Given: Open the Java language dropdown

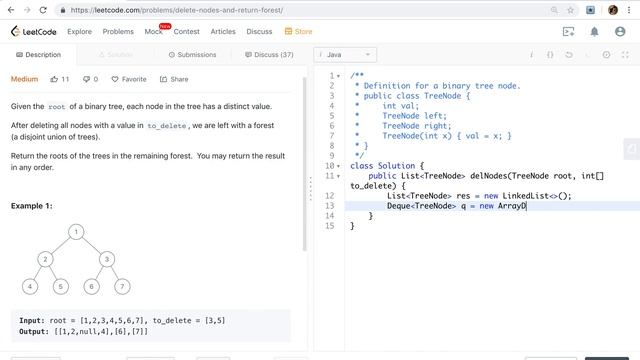Looking at the screenshot, I should 345,55.
